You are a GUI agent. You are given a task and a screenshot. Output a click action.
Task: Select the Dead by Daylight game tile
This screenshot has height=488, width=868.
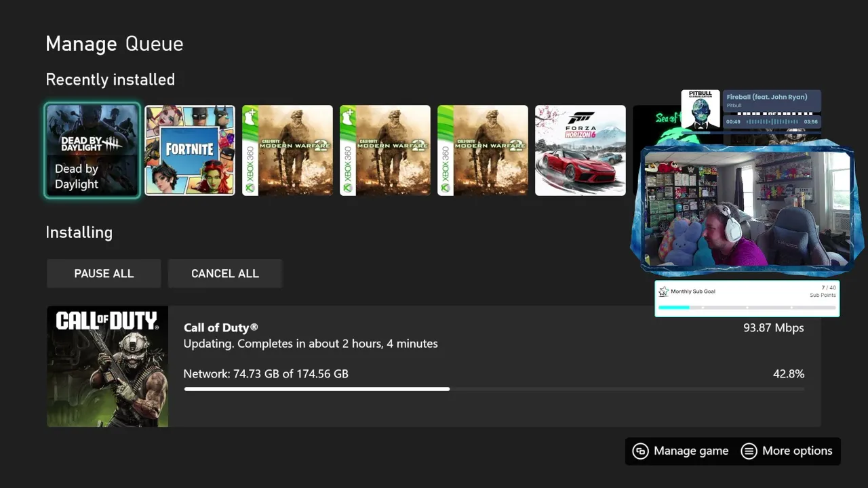[92, 150]
